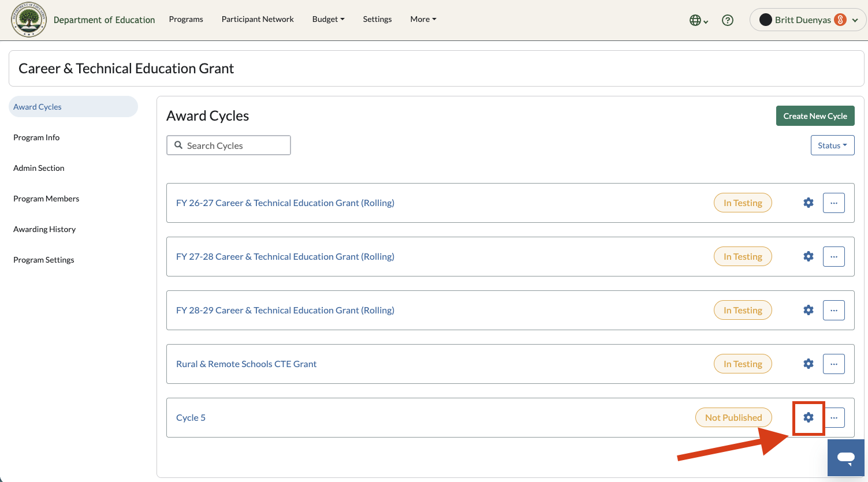Open more options for Rural & Remote Schools cycle
This screenshot has height=482, width=868.
pos(834,364)
